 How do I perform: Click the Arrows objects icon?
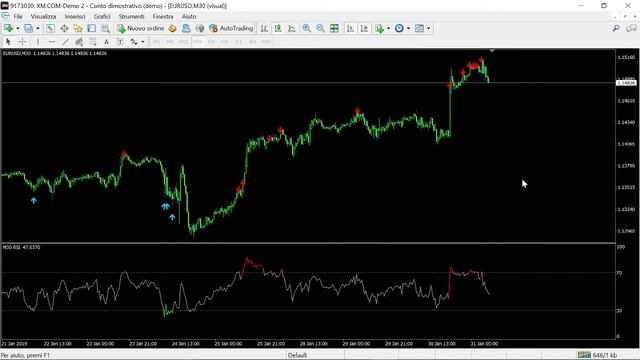tap(134, 42)
